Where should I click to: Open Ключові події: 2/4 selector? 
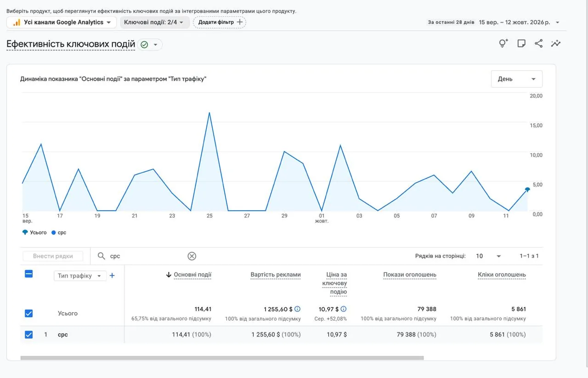click(x=155, y=22)
